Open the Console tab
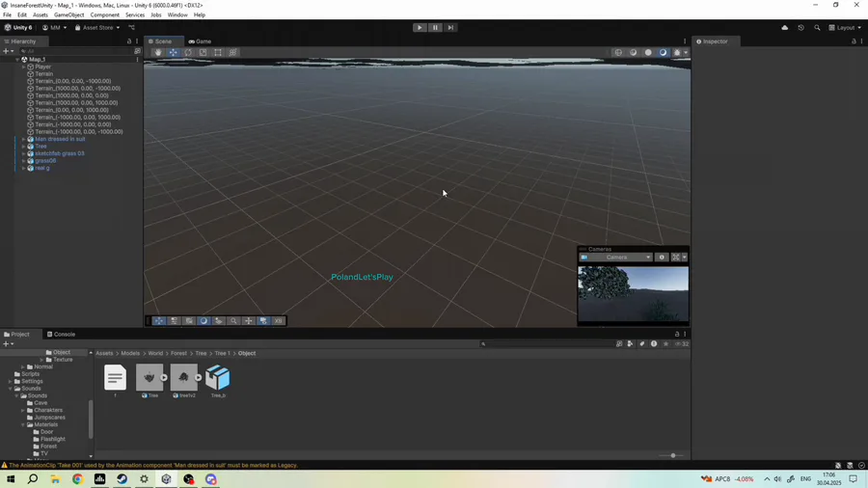The height and width of the screenshot is (488, 868). pyautogui.click(x=61, y=335)
